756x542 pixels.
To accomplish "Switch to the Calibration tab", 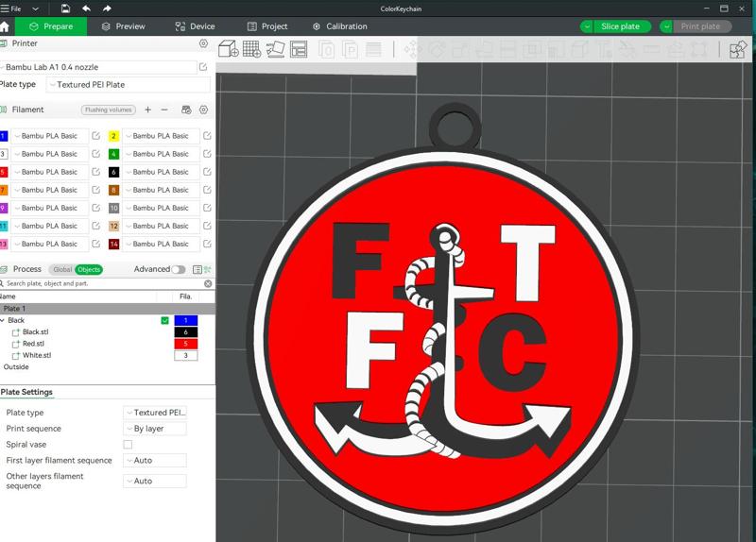I will (340, 26).
